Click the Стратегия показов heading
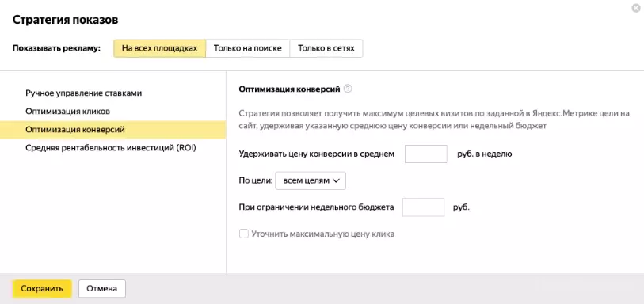The height and width of the screenshot is (304, 644). (x=65, y=20)
